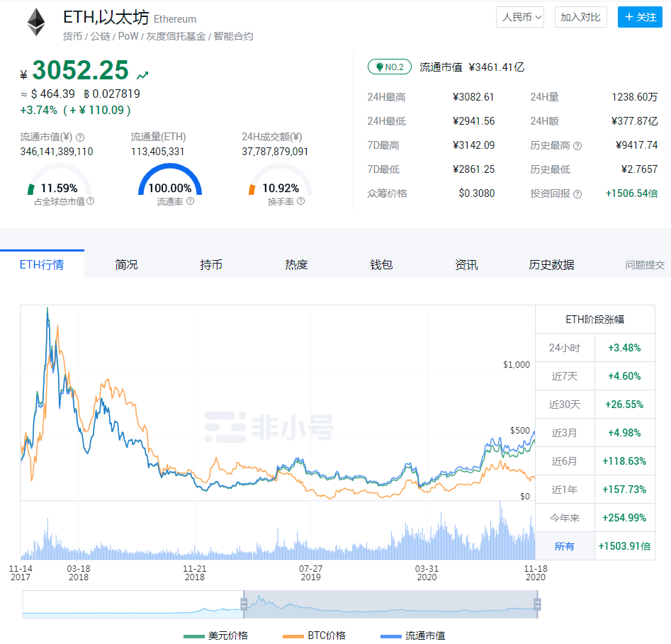Switch to the 简况 tab
The height and width of the screenshot is (644, 671).
tap(126, 264)
